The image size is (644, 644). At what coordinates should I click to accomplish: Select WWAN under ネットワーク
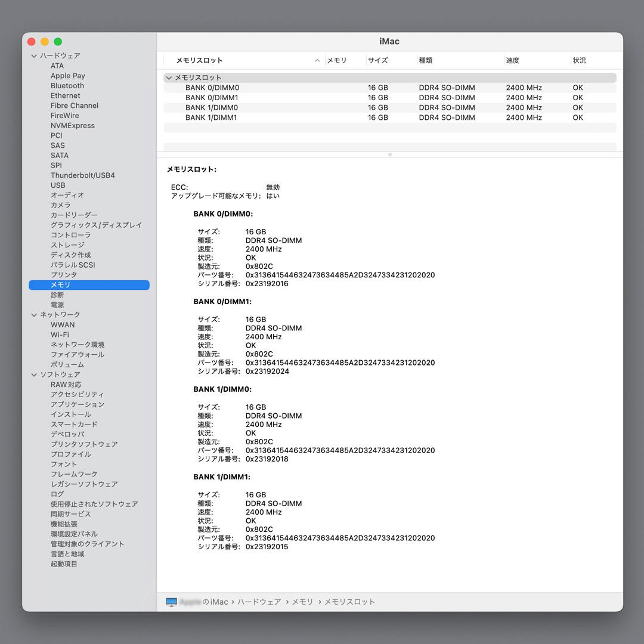[63, 325]
